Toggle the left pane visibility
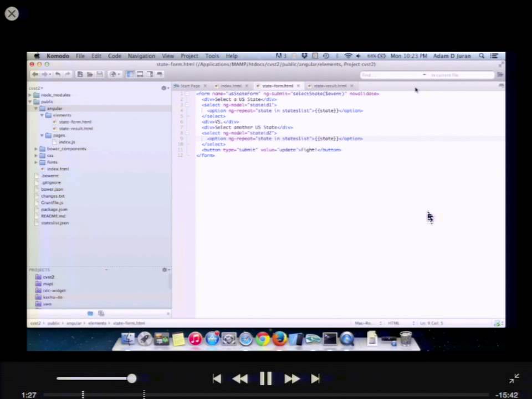The height and width of the screenshot is (399, 532). coord(130,74)
